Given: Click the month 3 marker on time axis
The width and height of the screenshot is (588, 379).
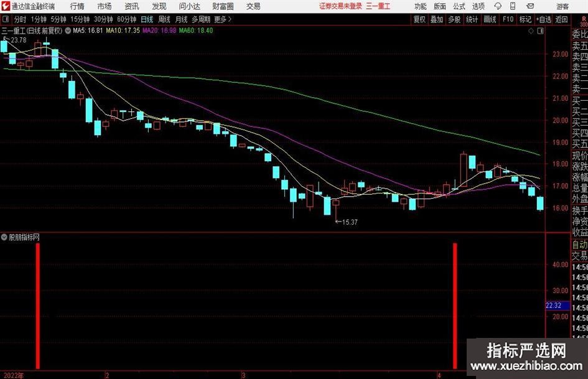Looking at the screenshot, I should (x=244, y=375).
